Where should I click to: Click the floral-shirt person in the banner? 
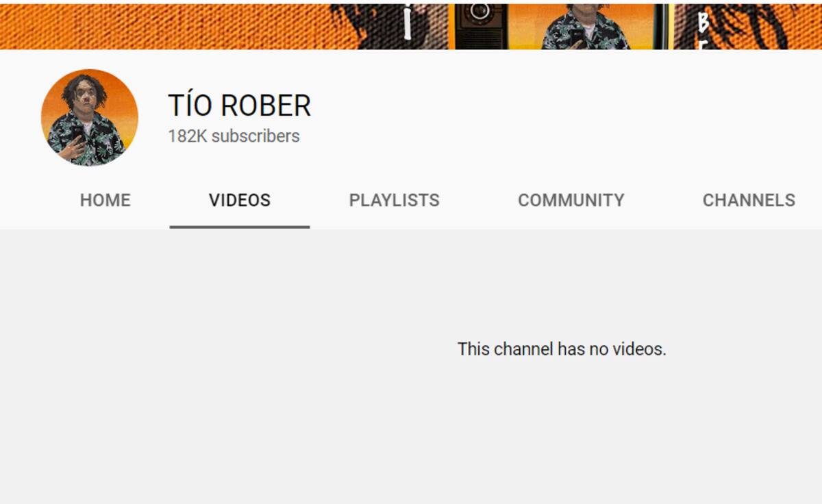point(586,26)
